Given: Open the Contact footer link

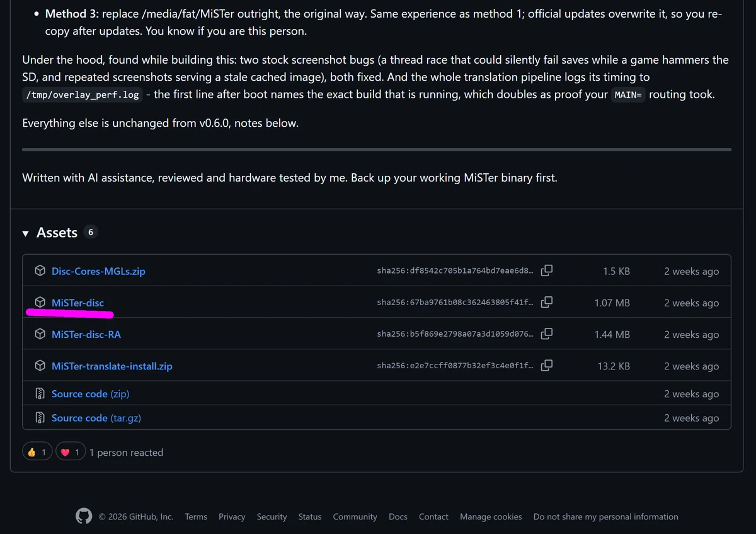Looking at the screenshot, I should (x=433, y=516).
